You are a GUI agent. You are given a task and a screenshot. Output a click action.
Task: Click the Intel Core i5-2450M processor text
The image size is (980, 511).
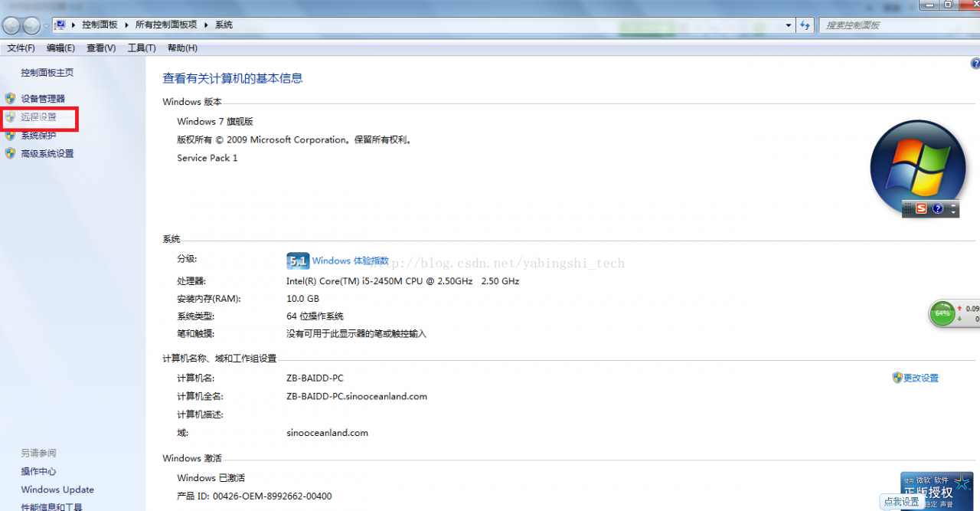coord(403,281)
